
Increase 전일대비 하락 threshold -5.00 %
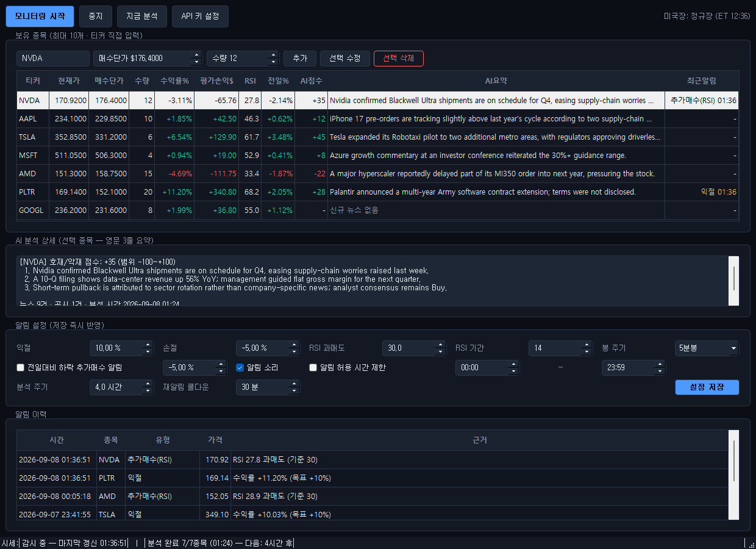[x=221, y=364]
